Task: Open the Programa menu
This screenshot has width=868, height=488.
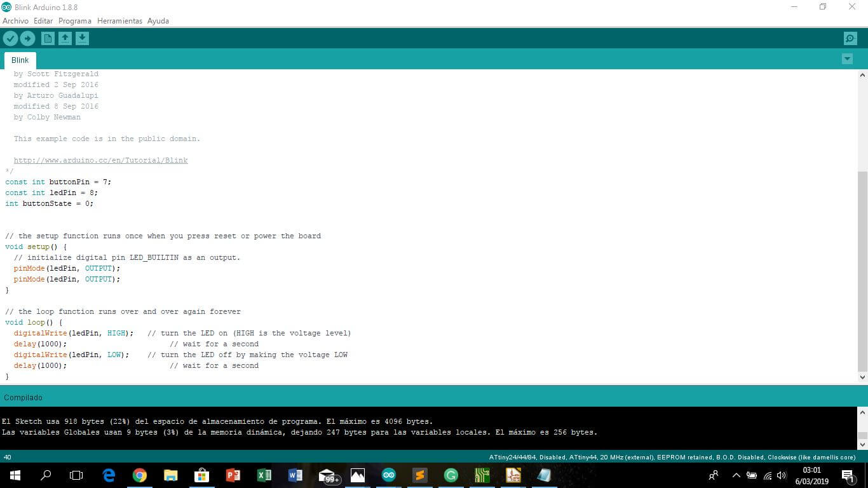Action: tap(75, 21)
